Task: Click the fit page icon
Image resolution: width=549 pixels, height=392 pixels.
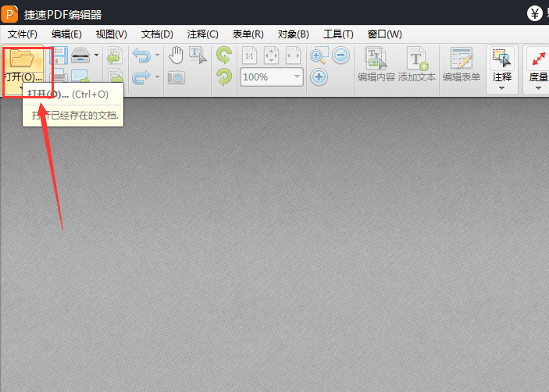Action: pyautogui.click(x=271, y=55)
